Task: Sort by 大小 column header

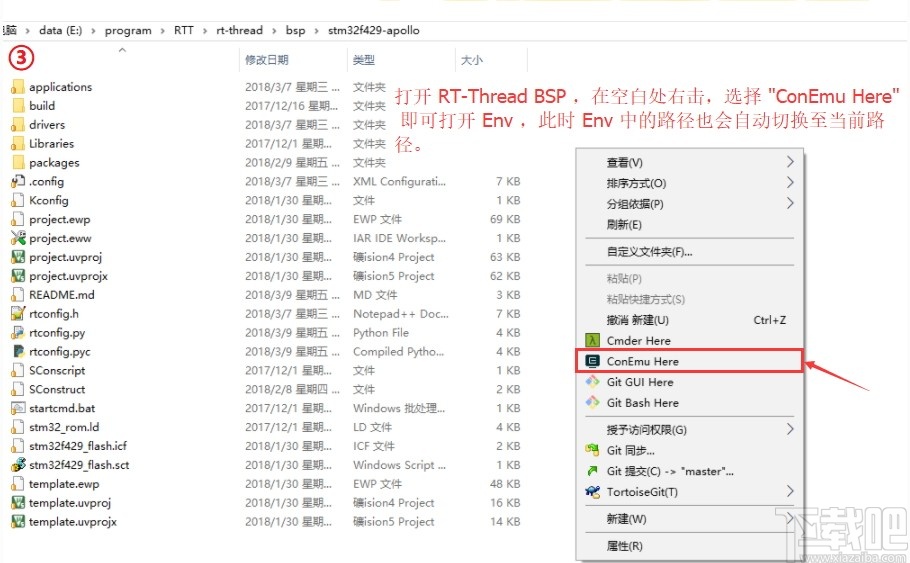Action: click(x=471, y=60)
